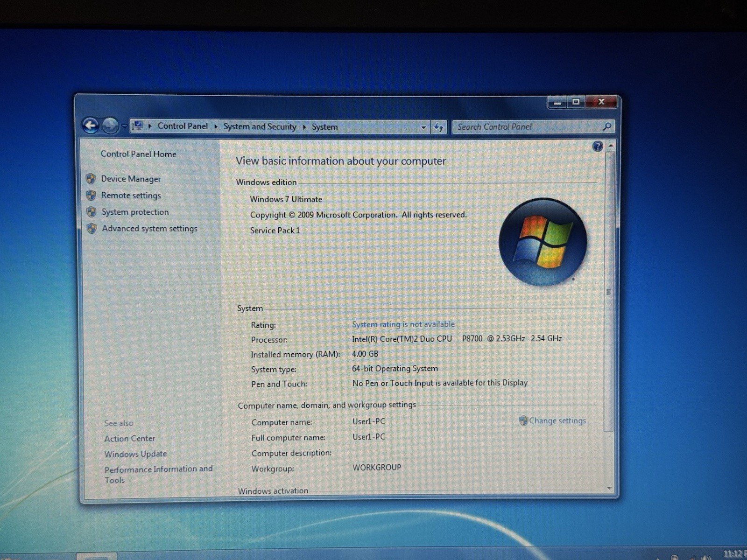Click the Windows logo image

pos(543,242)
